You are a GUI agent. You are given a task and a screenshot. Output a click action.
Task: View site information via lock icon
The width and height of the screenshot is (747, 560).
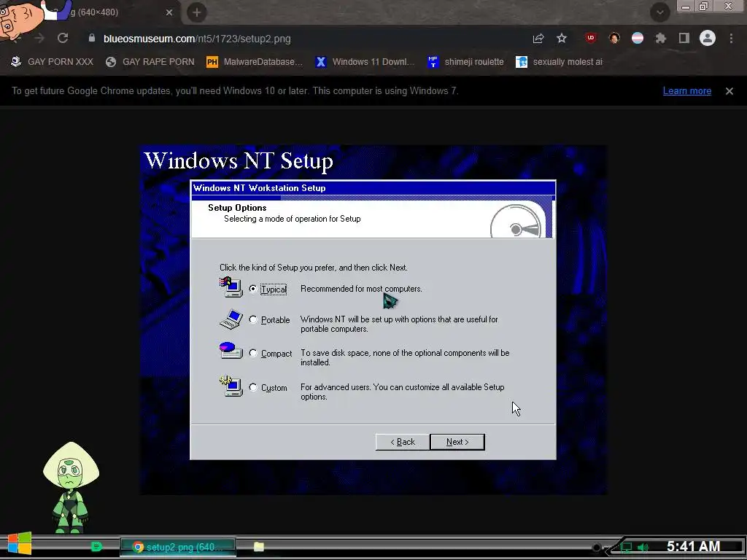(91, 38)
